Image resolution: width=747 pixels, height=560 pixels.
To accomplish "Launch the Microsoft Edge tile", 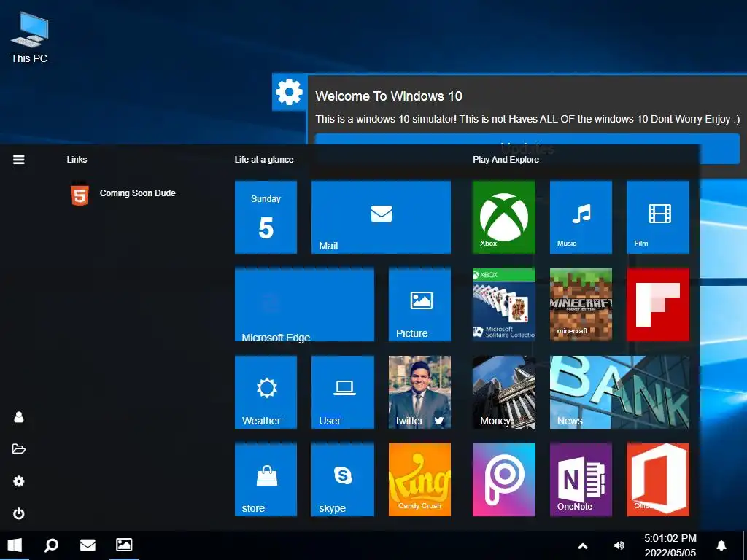I will click(304, 305).
